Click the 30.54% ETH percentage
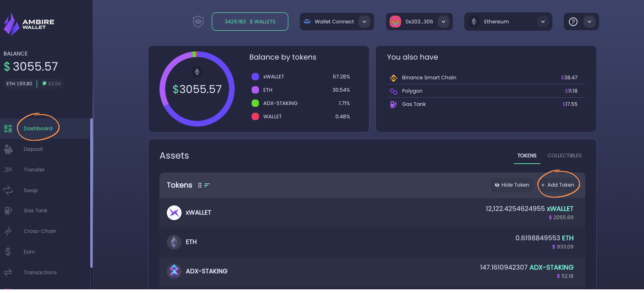The image size is (644, 293). click(341, 90)
